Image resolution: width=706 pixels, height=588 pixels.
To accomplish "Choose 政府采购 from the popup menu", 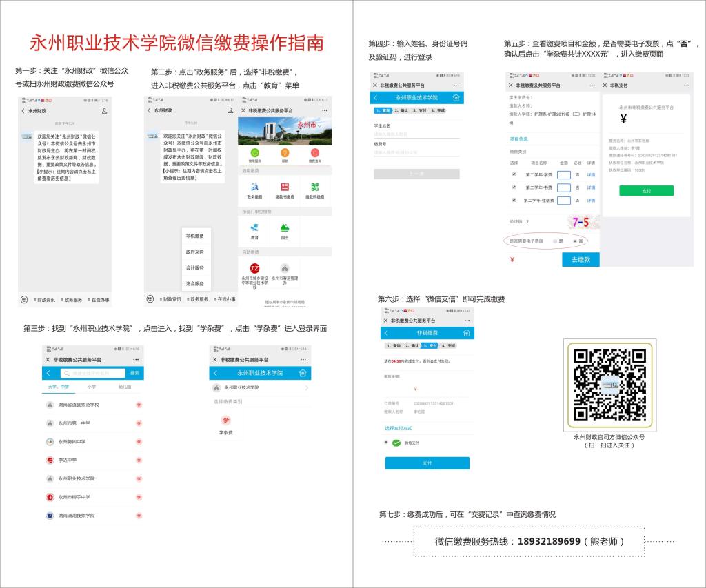I will click(x=195, y=252).
